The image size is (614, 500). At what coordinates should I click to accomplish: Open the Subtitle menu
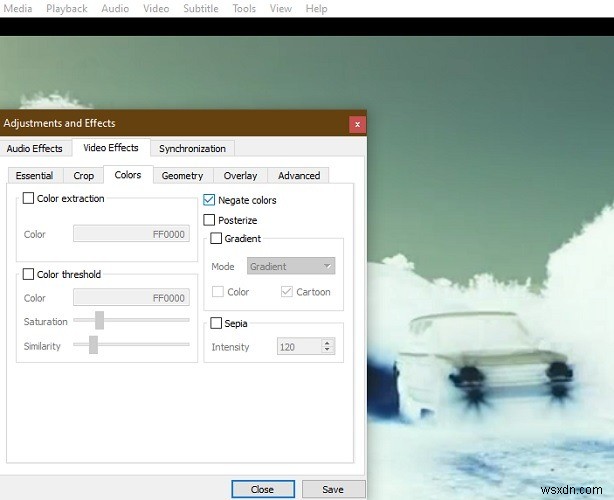201,8
